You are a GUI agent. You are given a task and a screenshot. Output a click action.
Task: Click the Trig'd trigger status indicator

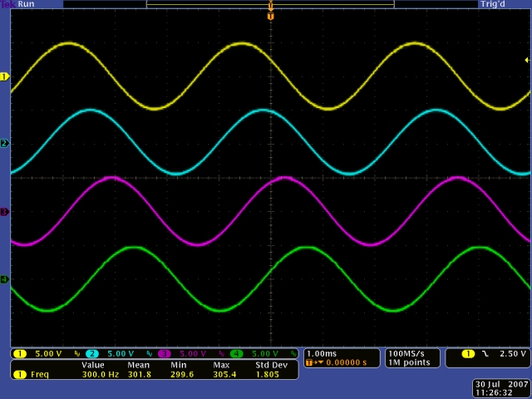point(492,4)
